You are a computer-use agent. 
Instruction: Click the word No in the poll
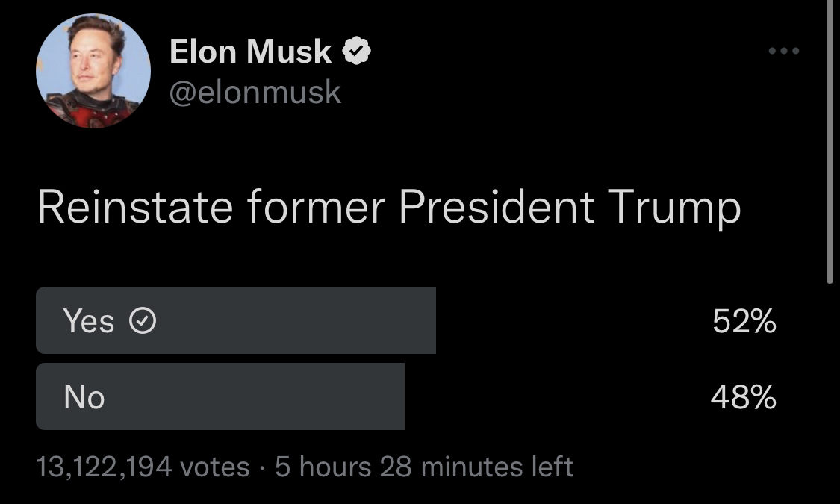84,397
